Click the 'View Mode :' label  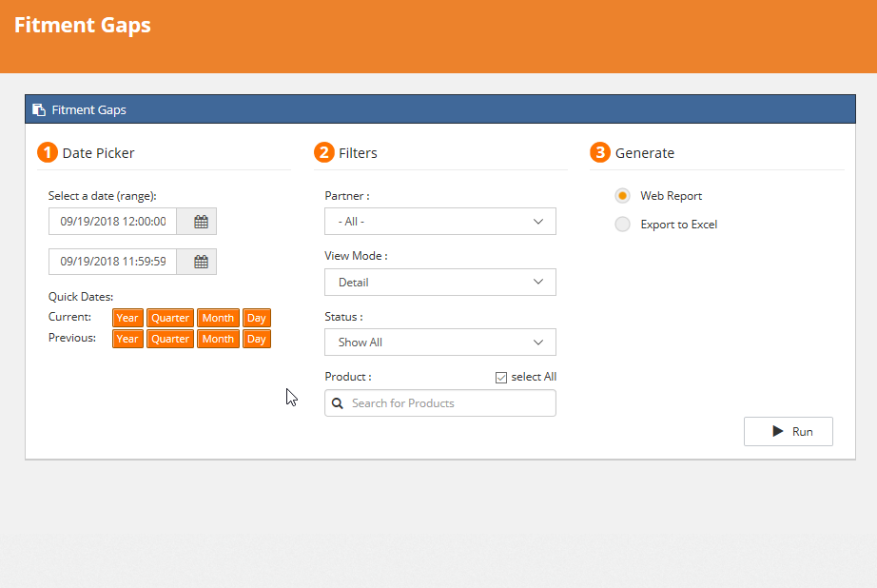[x=356, y=256]
